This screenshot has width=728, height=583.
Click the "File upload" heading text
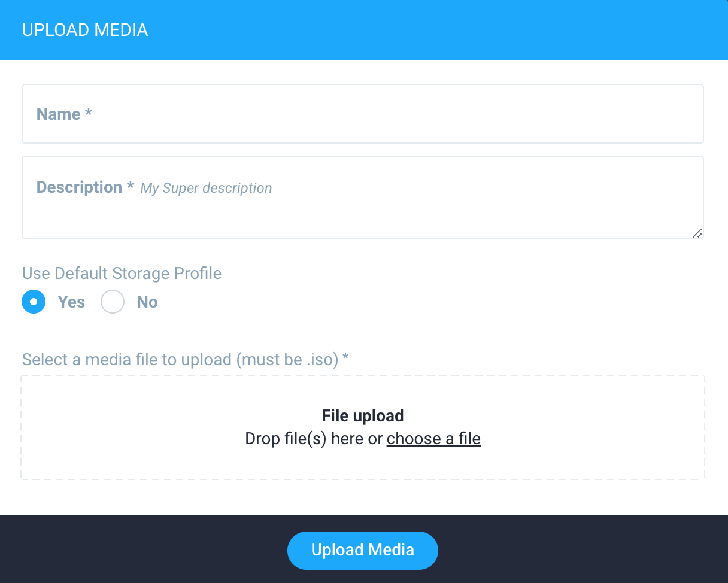point(363,415)
